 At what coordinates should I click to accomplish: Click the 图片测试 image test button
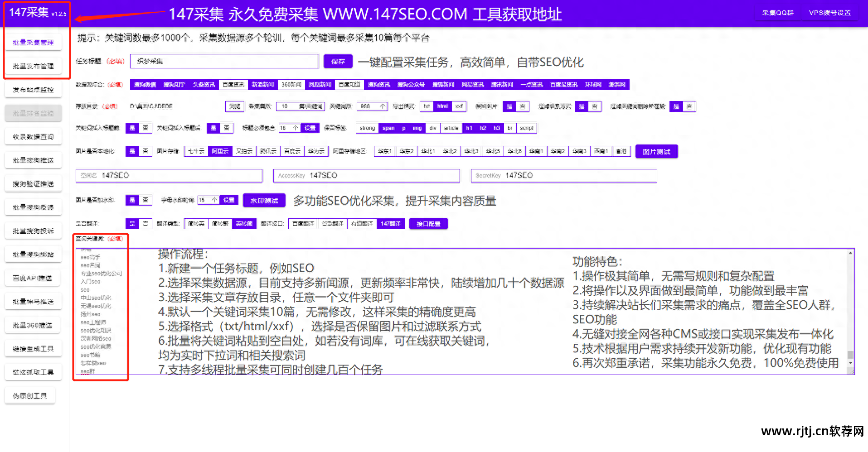[656, 151]
